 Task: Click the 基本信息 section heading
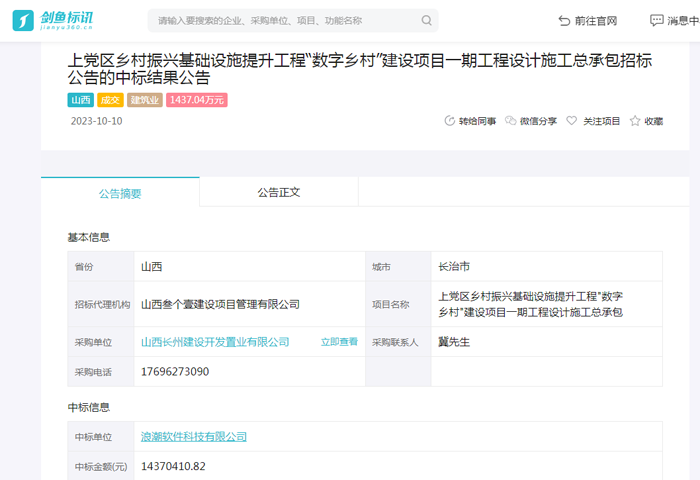(x=88, y=237)
